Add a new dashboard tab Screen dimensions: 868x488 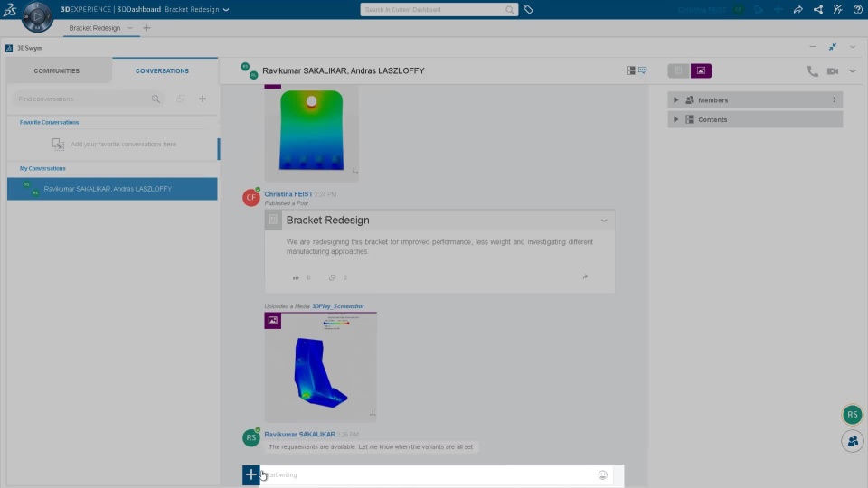[146, 28]
